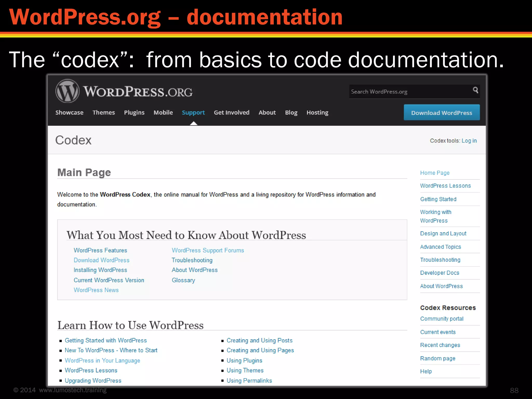Open the Using Plugins link
532x399 pixels.
[244, 360]
